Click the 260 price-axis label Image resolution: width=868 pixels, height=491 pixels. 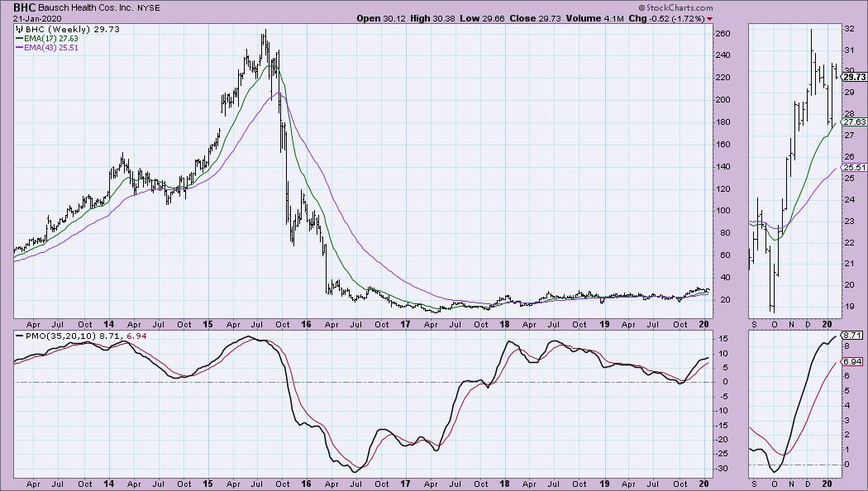[723, 33]
